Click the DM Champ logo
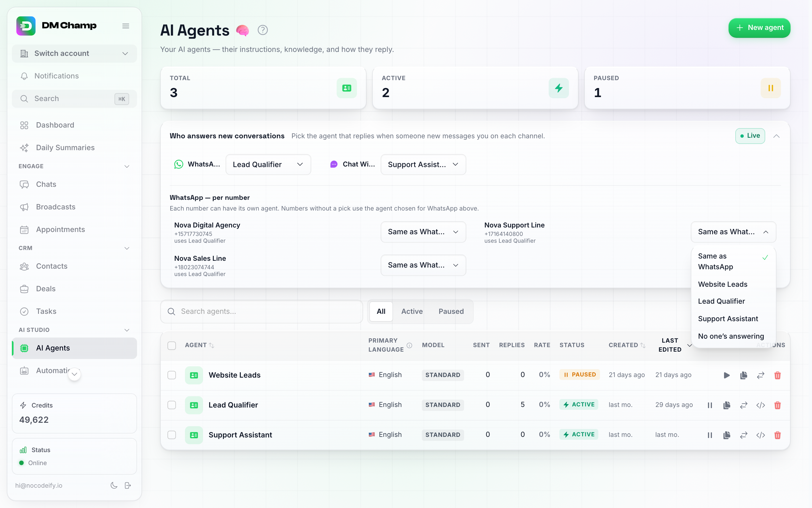This screenshot has width=812, height=508. 26,26
